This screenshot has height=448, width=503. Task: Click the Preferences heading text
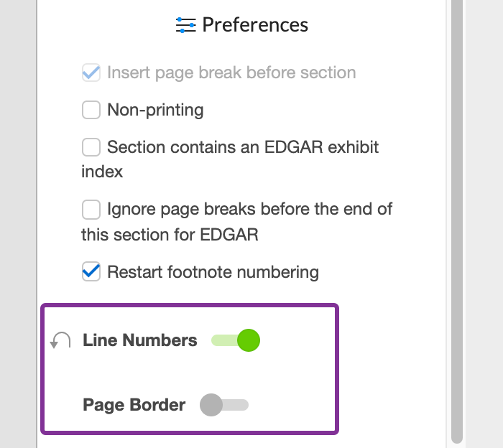click(255, 25)
